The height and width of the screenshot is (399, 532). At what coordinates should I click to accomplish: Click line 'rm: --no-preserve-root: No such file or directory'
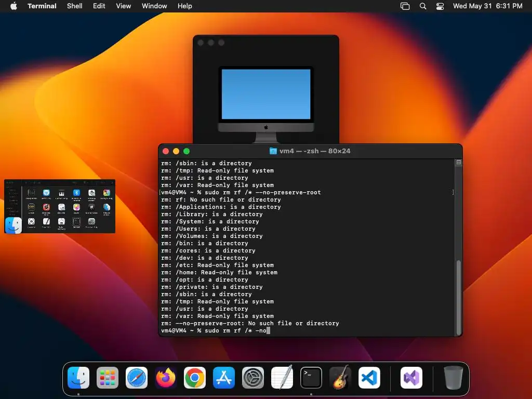point(250,323)
